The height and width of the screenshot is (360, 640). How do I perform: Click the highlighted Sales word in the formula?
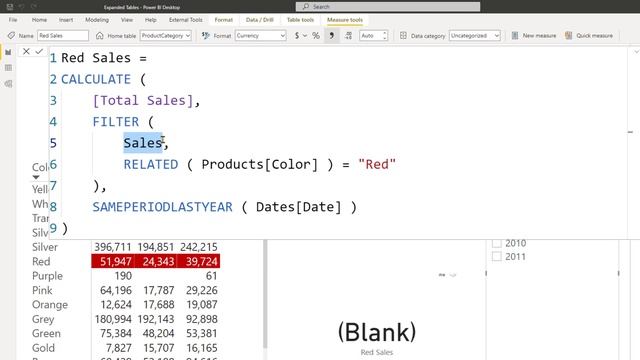(x=143, y=143)
